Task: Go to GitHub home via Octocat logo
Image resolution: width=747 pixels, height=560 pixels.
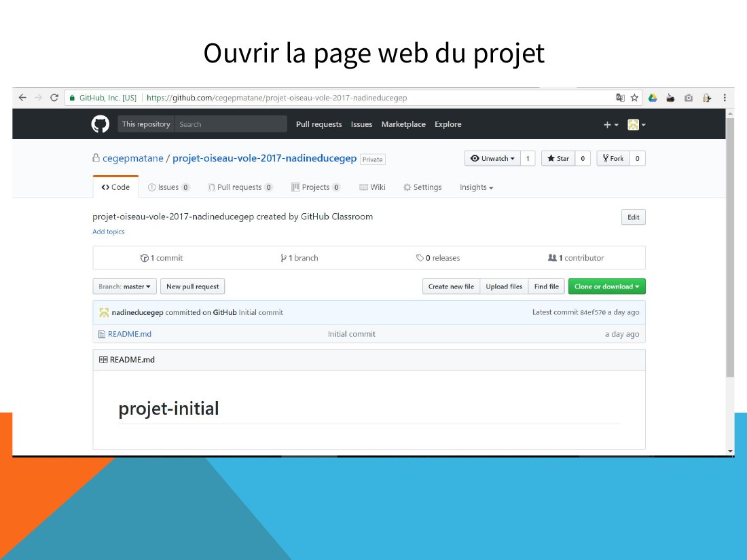Action: pos(100,124)
